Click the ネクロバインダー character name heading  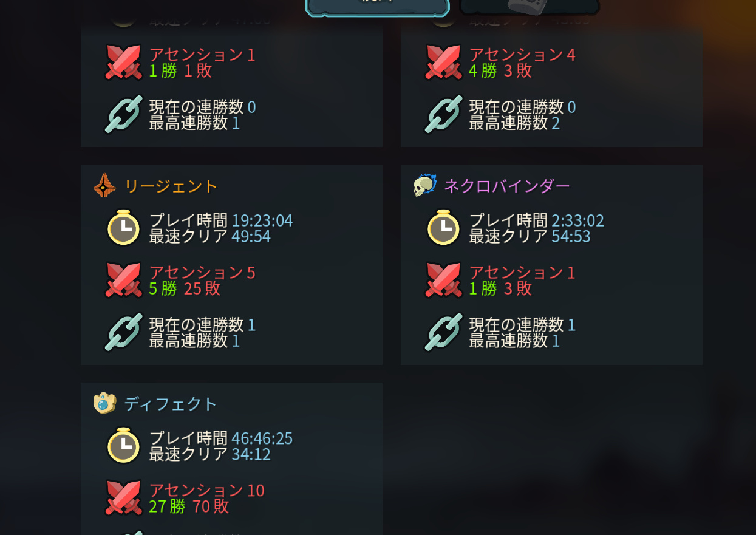point(507,186)
